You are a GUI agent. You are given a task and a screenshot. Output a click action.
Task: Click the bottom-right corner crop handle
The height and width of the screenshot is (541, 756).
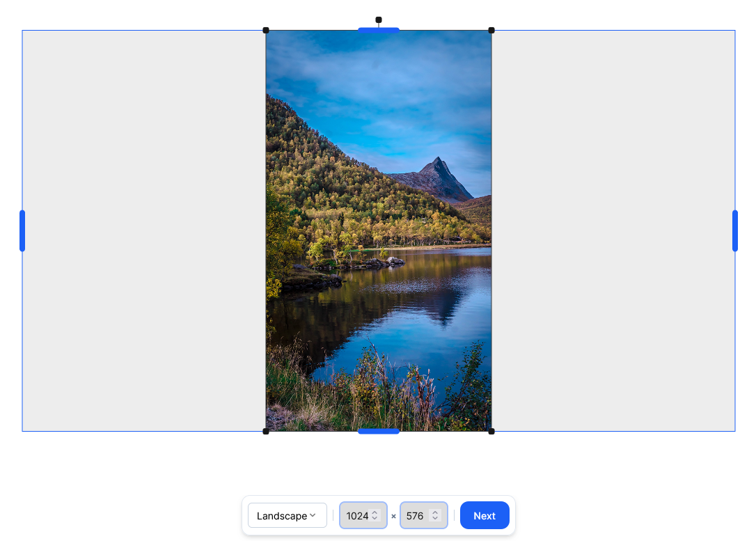[x=491, y=430]
